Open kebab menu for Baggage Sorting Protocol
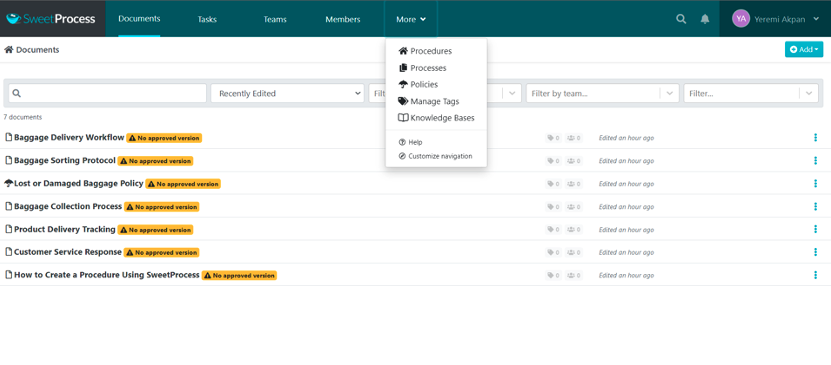831x365 pixels. pos(815,161)
